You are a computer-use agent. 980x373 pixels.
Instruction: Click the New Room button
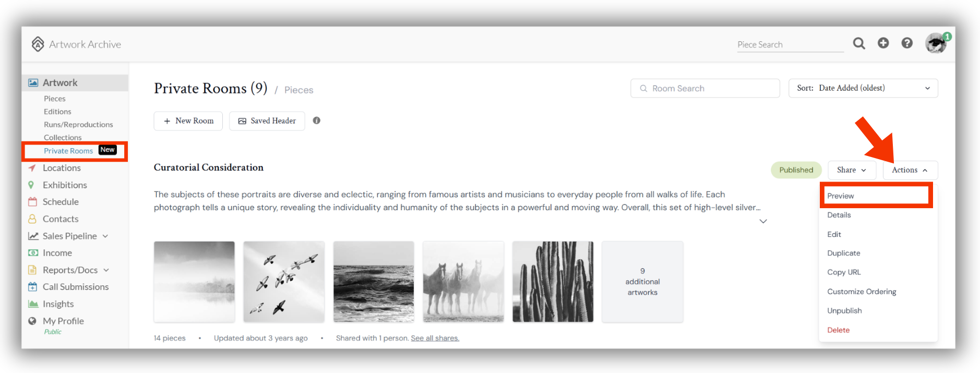(188, 121)
